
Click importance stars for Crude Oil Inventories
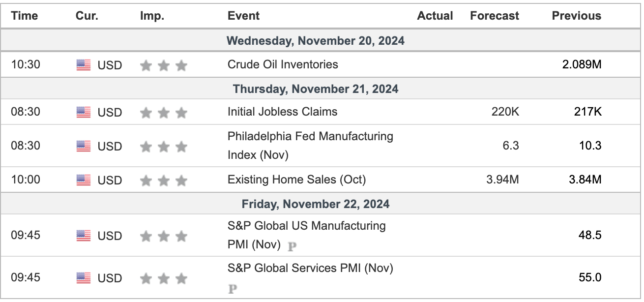164,65
